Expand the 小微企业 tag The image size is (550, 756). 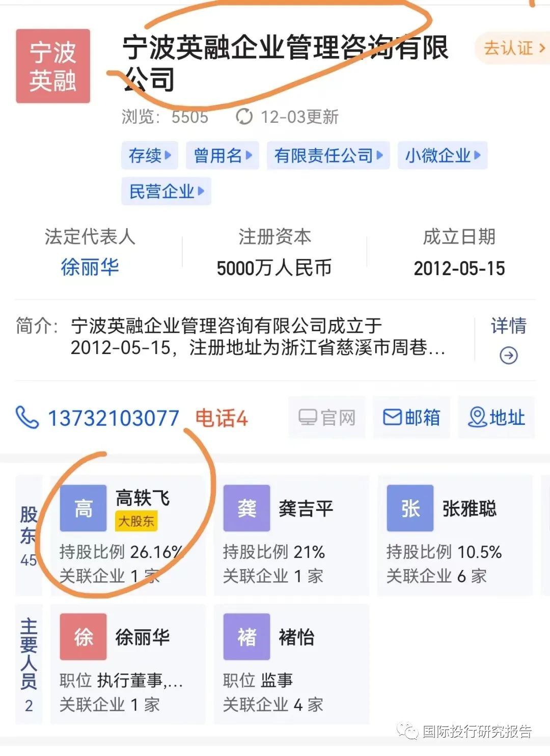(443, 155)
